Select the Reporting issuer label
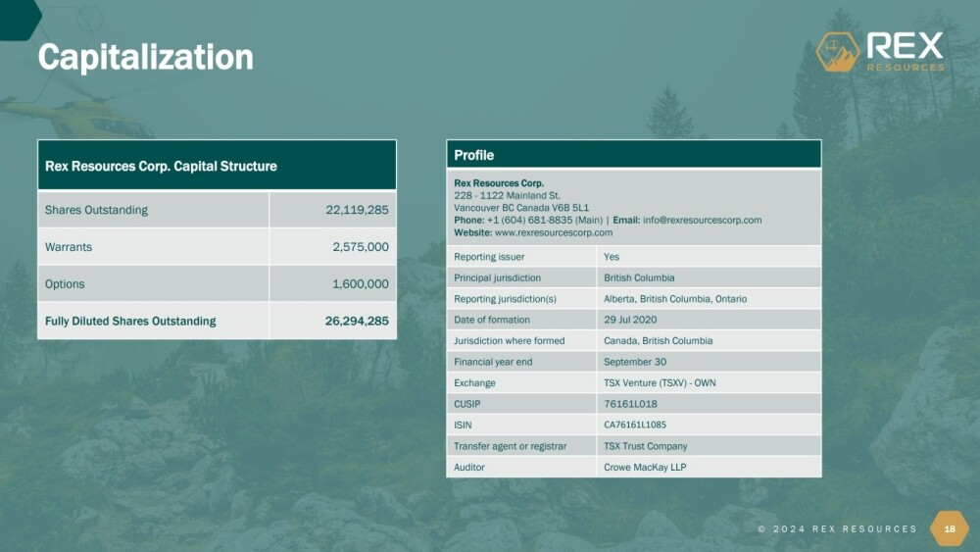The width and height of the screenshot is (980, 552). (x=489, y=257)
